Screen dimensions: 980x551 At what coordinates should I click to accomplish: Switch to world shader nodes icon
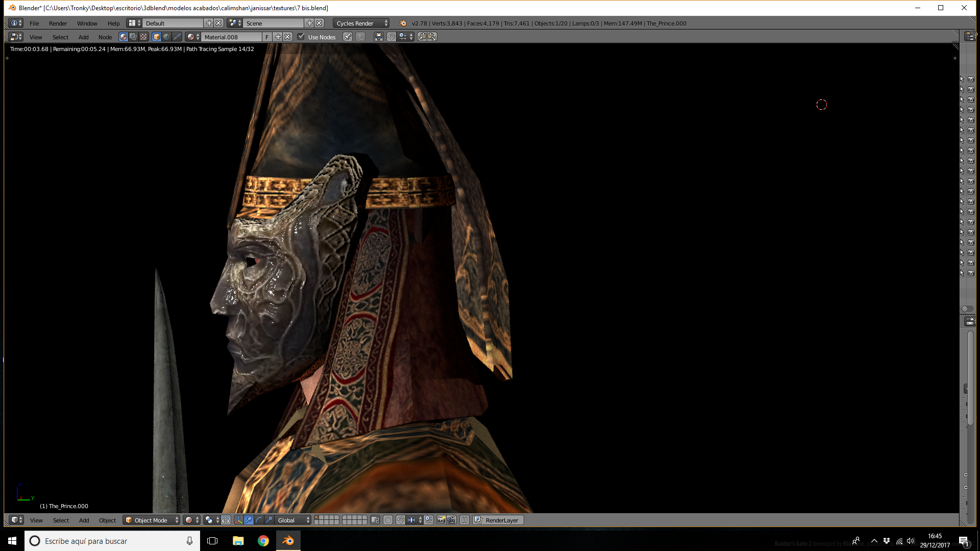pos(166,37)
